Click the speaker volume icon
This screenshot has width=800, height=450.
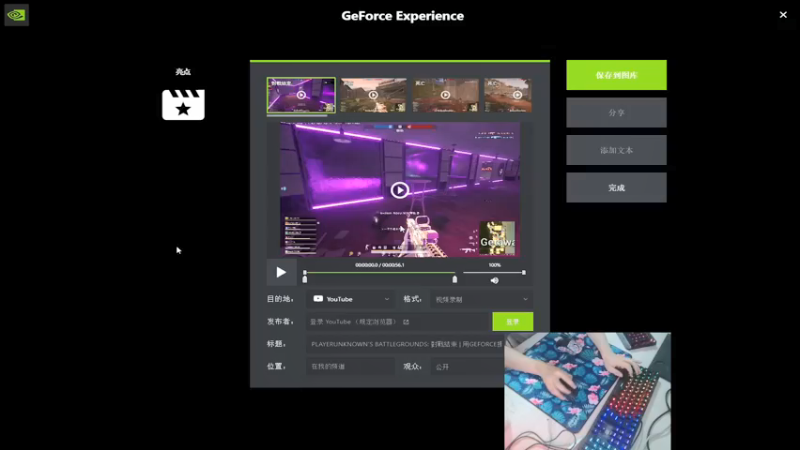pos(494,281)
